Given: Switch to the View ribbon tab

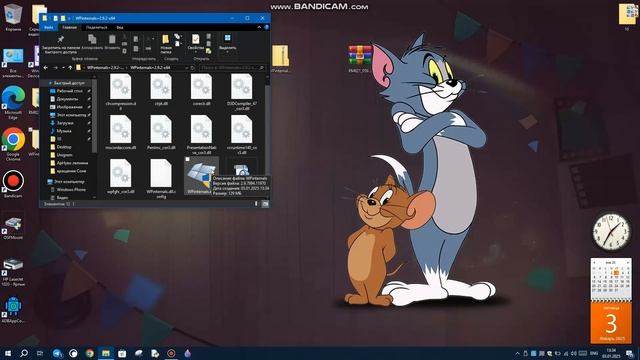Looking at the screenshot, I should click(x=120, y=27).
